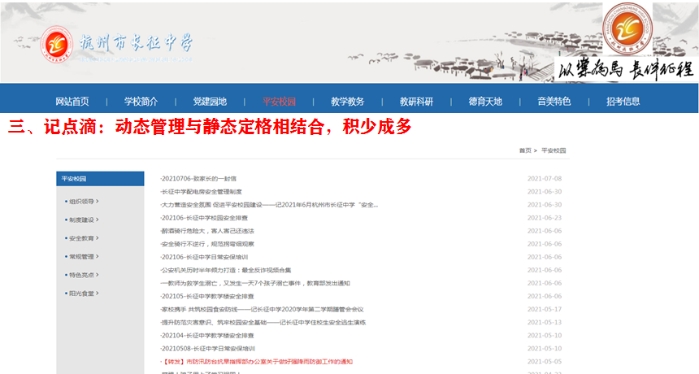Expand the 安全教育 sidebar category
This screenshot has width=699, height=374.
tap(82, 238)
